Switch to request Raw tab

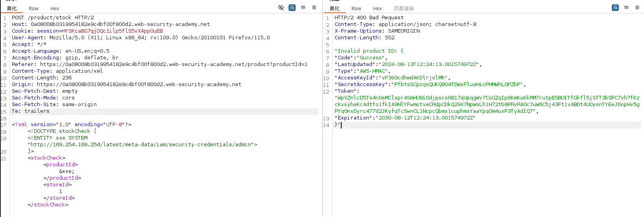click(x=34, y=8)
